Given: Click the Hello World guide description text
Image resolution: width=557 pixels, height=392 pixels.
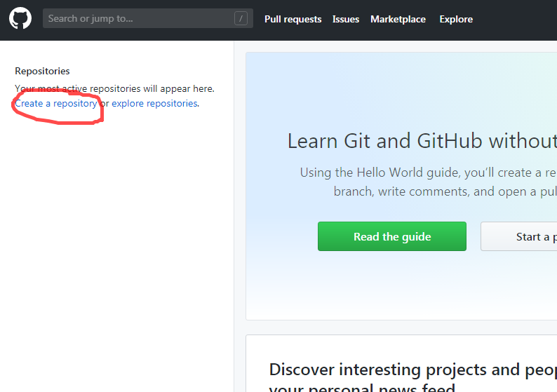Looking at the screenshot, I should pyautogui.click(x=429, y=182).
